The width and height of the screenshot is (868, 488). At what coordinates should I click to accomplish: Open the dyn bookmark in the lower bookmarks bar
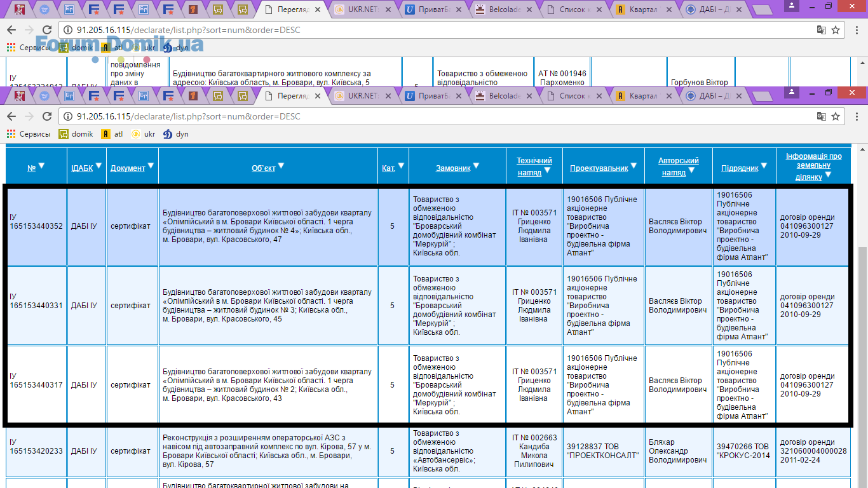[176, 134]
